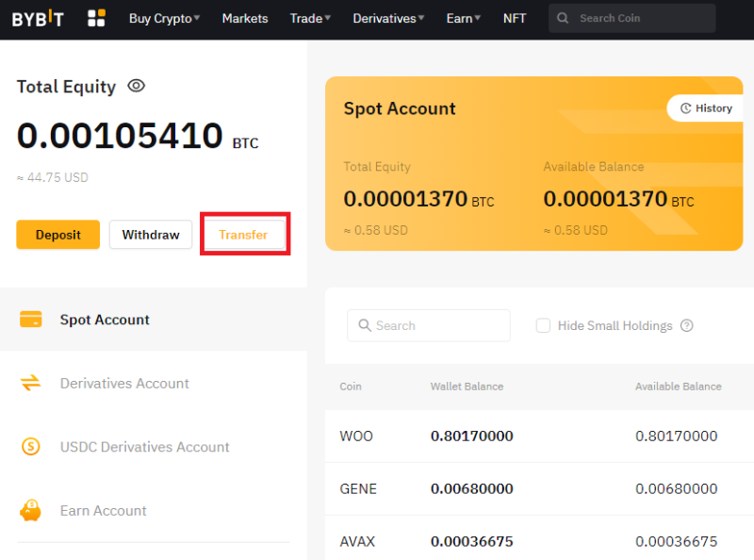Click GENE available balance value

[677, 488]
